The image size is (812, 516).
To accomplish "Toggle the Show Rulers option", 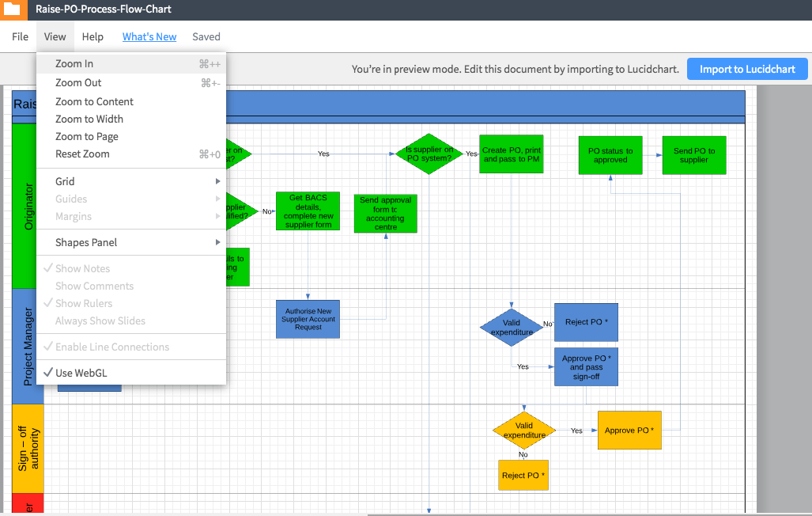I will click(131, 303).
